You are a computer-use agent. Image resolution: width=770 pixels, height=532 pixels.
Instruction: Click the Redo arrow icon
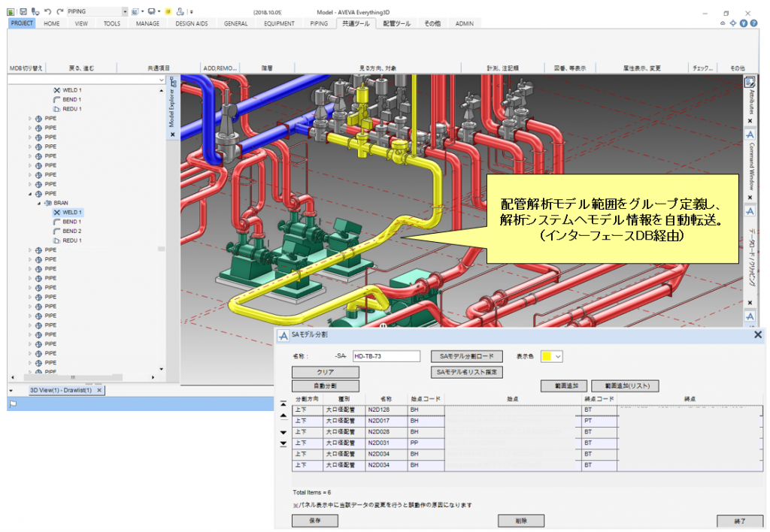59,11
